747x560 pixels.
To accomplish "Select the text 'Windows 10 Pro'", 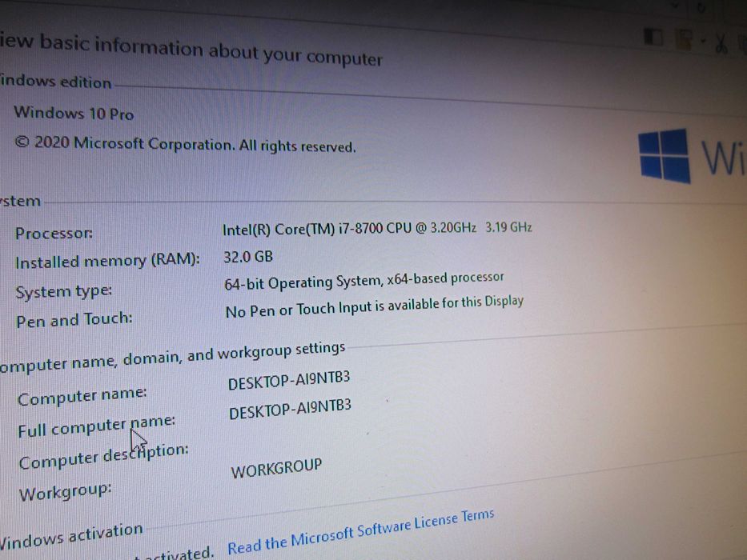I will coord(74,114).
